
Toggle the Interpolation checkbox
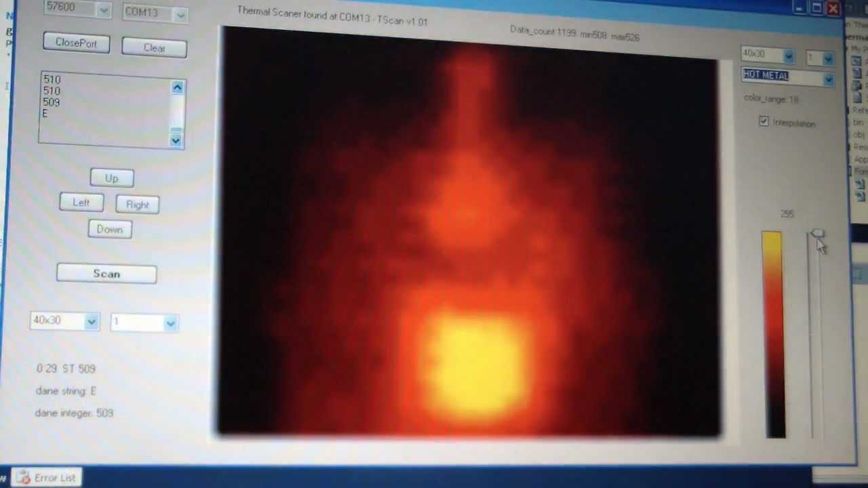point(764,121)
